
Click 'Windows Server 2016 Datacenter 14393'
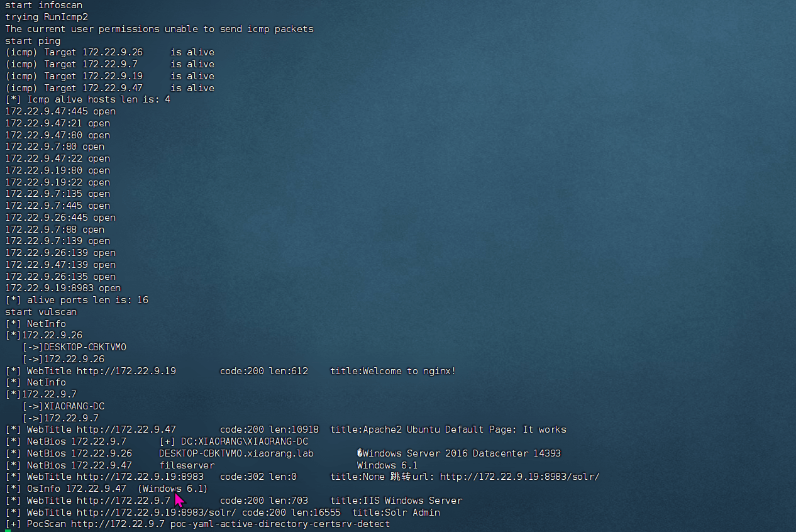(462, 453)
